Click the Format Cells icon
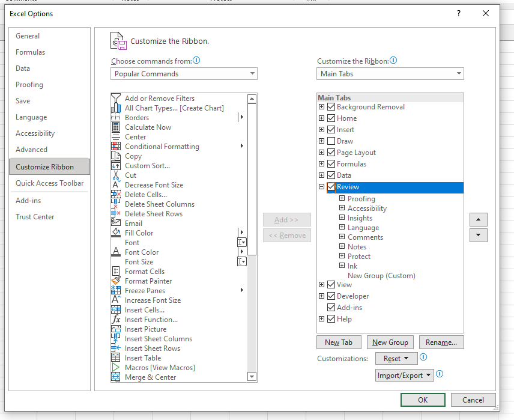The height and width of the screenshot is (420, 514). click(116, 272)
